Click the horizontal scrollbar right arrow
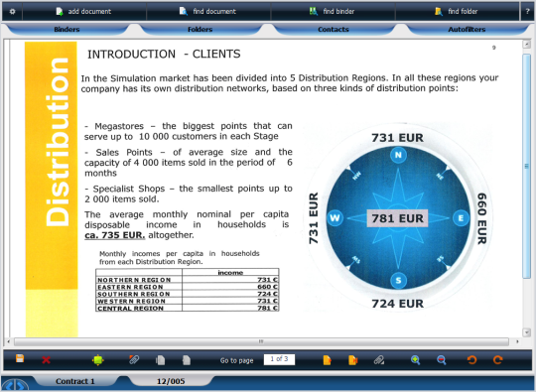Image resolution: width=536 pixels, height=392 pixels. (x=517, y=341)
